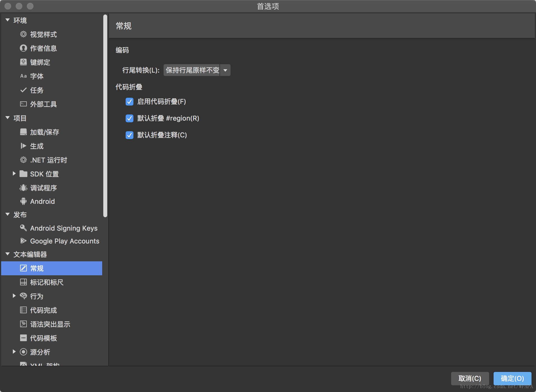Uncheck 默认折叠注释 option
Image resolution: width=536 pixels, height=392 pixels.
point(130,135)
